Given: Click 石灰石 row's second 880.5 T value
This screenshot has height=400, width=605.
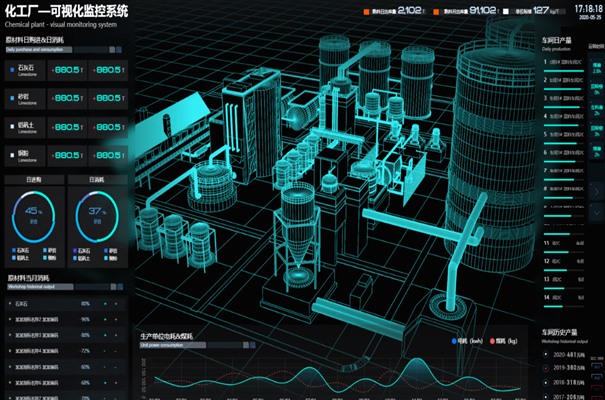Looking at the screenshot, I should [108, 70].
